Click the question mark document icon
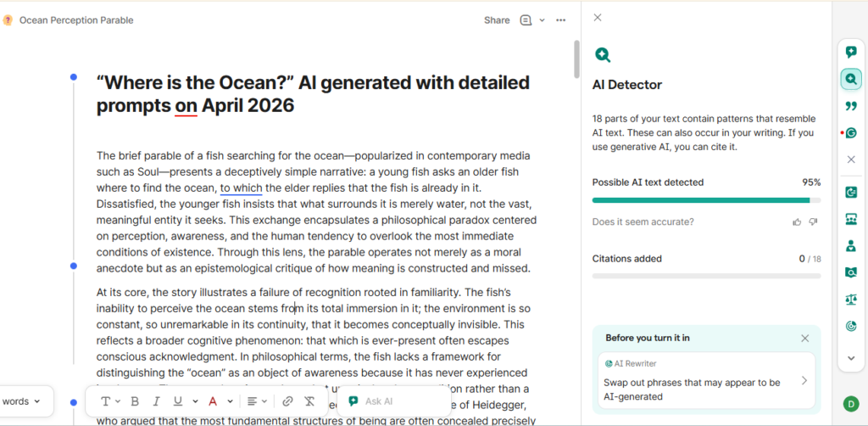 (x=8, y=20)
